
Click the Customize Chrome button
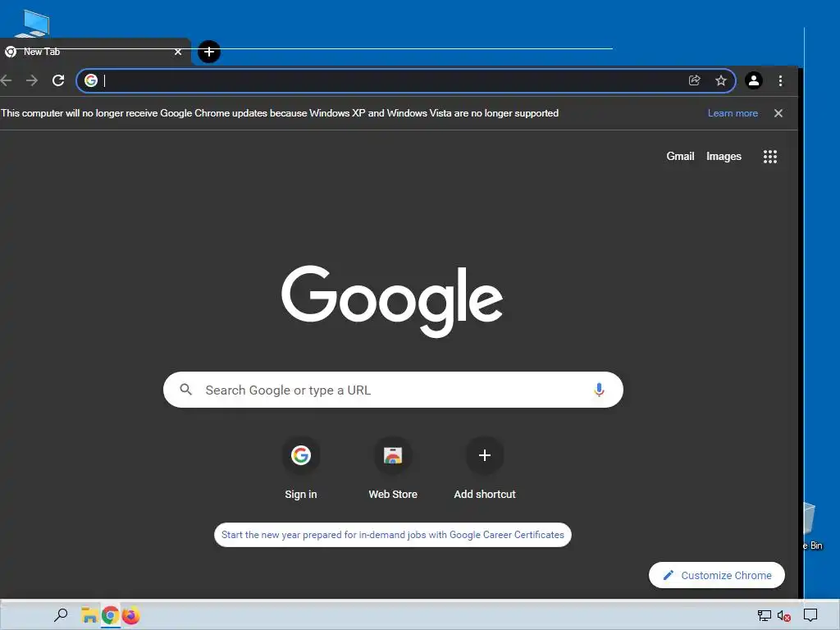717,575
